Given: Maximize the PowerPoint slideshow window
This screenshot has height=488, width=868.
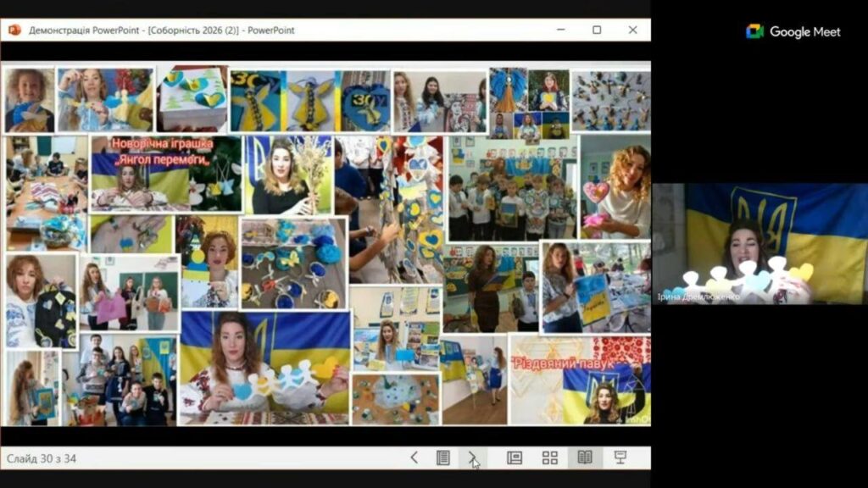Looking at the screenshot, I should click(x=597, y=30).
